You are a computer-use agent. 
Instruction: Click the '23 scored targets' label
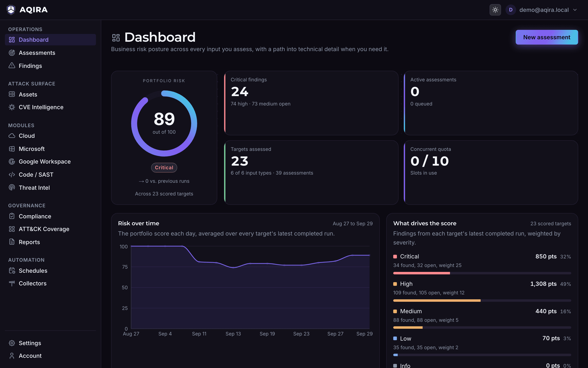coord(551,223)
